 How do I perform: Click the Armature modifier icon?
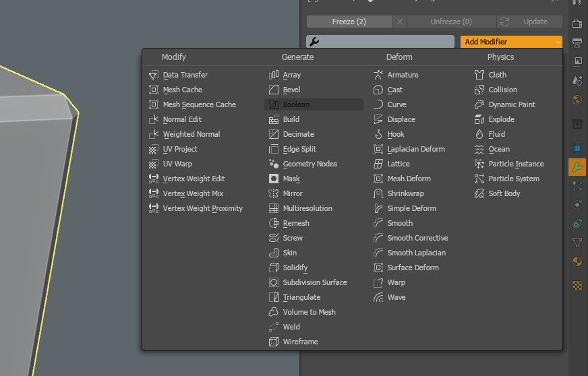pos(378,75)
